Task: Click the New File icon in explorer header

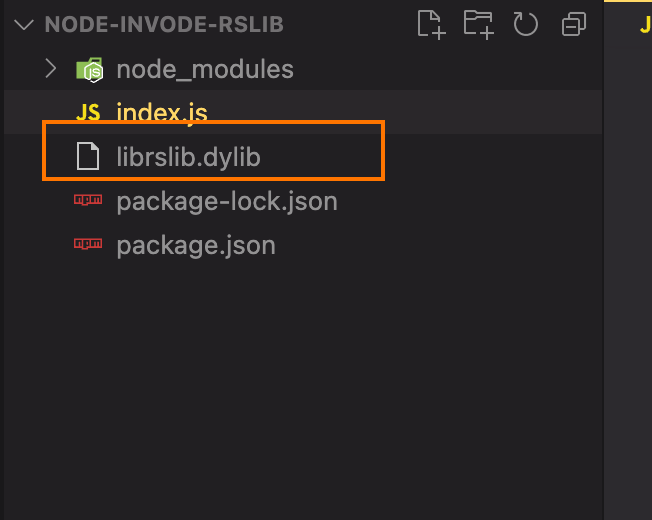Action: pyautogui.click(x=431, y=25)
